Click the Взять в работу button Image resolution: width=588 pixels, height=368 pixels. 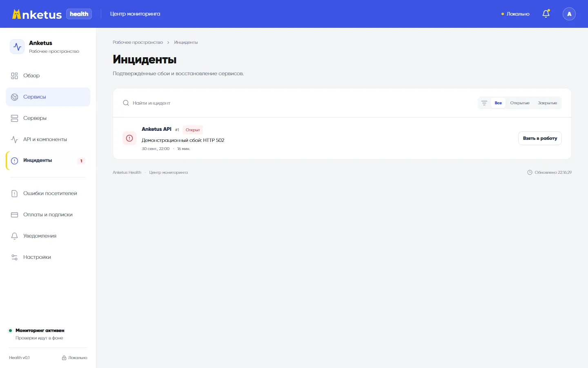(540, 138)
